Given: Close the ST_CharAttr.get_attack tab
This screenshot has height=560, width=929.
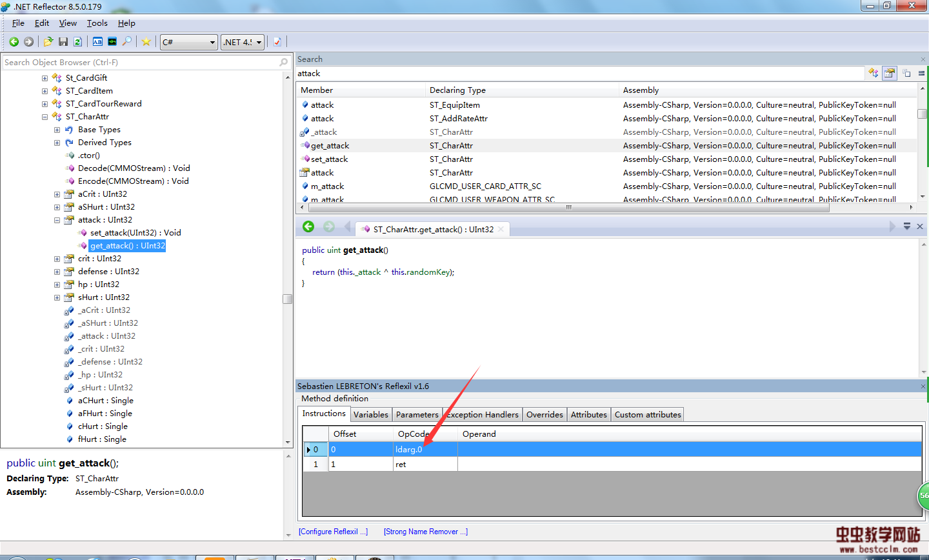Looking at the screenshot, I should (x=501, y=229).
